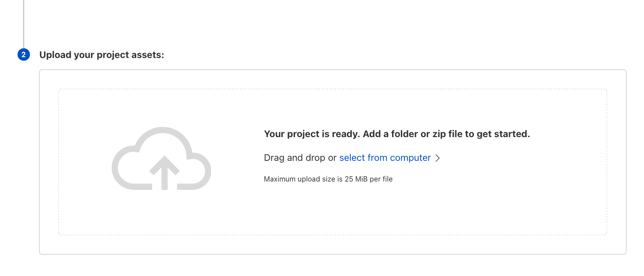644x276 pixels.
Task: Click the number 2 inside the blue circle
Action: click(x=23, y=54)
